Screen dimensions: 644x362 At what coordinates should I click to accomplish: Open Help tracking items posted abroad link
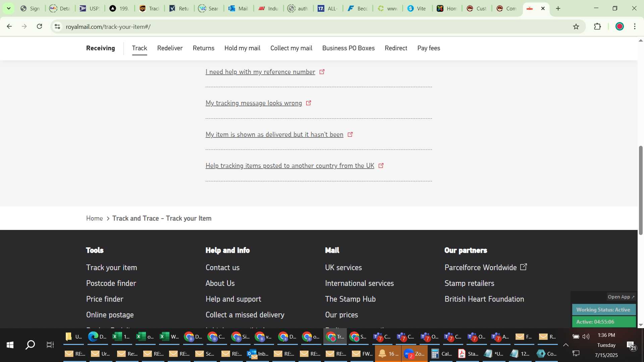[290, 166]
